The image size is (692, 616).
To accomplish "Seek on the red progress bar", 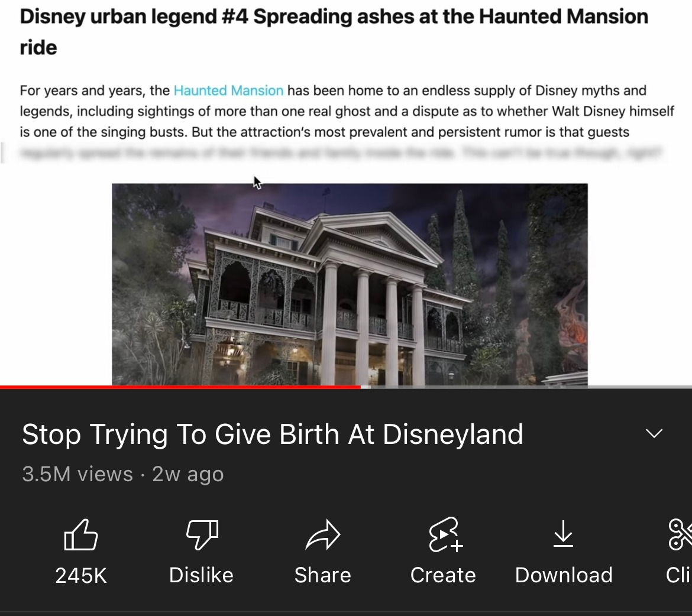I will pos(180,387).
